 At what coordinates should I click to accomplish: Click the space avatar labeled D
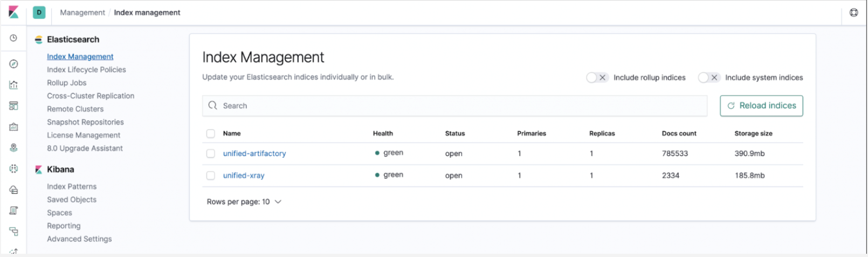pyautogui.click(x=39, y=12)
